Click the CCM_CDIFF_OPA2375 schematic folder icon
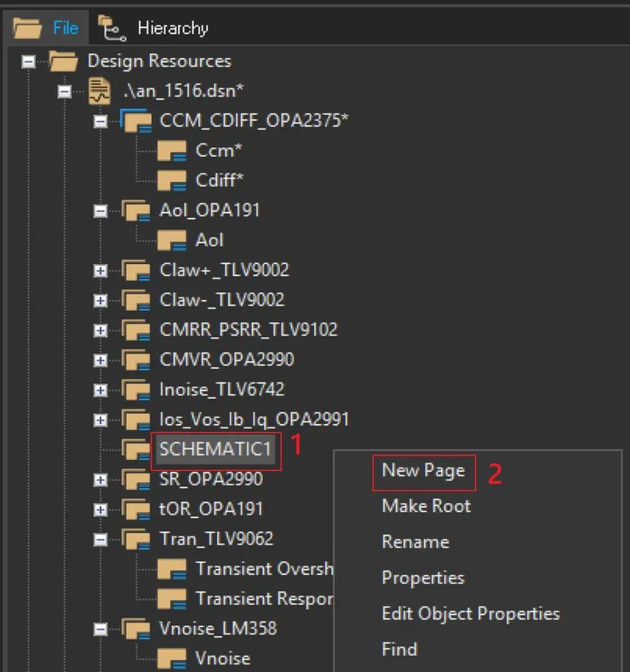630x672 pixels. pos(136,121)
